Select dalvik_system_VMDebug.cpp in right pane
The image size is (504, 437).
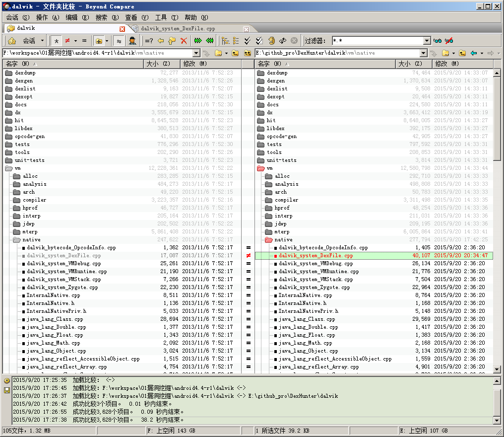(x=315, y=264)
